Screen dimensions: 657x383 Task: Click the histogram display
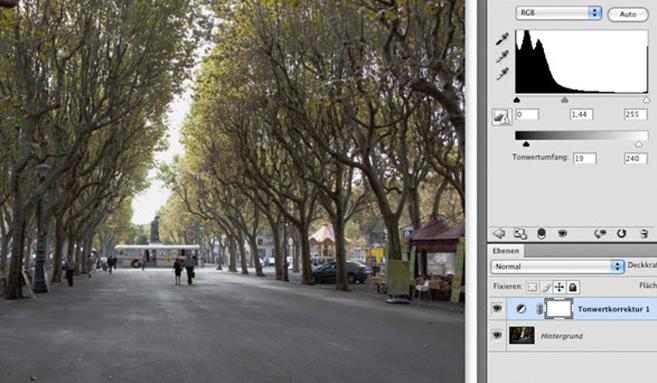[582, 61]
